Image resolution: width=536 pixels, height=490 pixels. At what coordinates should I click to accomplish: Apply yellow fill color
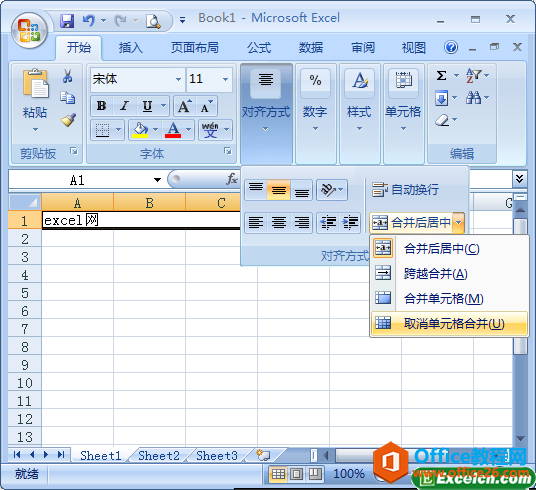tap(140, 130)
